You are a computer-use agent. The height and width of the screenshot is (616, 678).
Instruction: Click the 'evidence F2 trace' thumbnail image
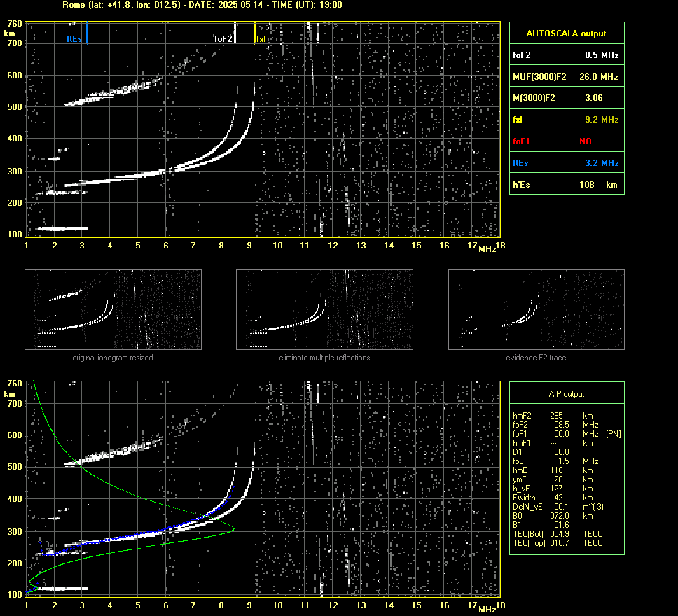pyautogui.click(x=537, y=309)
